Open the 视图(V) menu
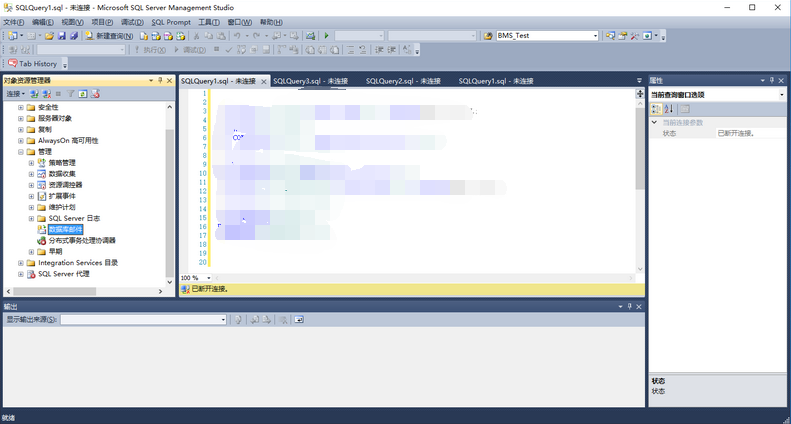Viewport: 791px width, 424px height. click(72, 22)
